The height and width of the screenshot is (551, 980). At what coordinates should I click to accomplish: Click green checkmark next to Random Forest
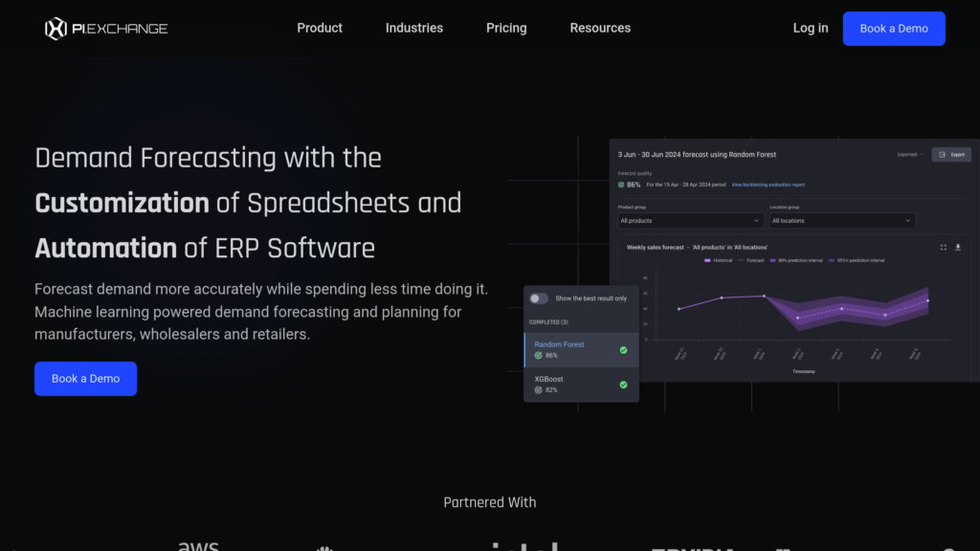tap(623, 350)
